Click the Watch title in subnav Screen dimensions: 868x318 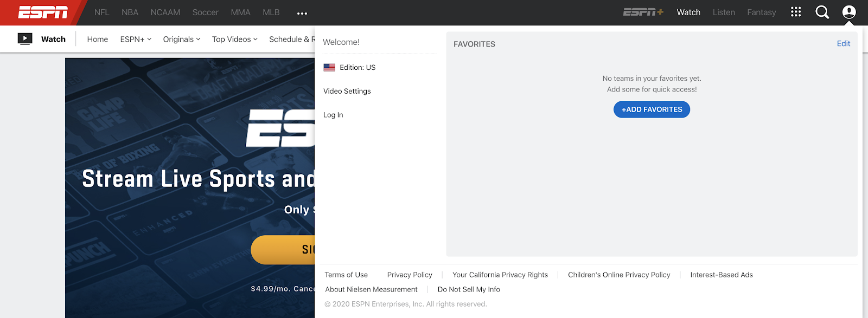pyautogui.click(x=53, y=39)
